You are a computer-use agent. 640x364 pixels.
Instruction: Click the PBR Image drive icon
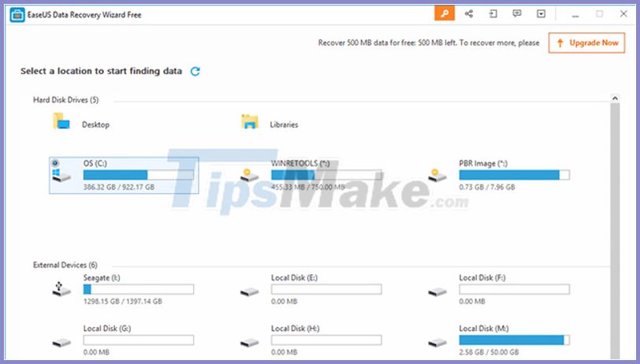pos(437,176)
